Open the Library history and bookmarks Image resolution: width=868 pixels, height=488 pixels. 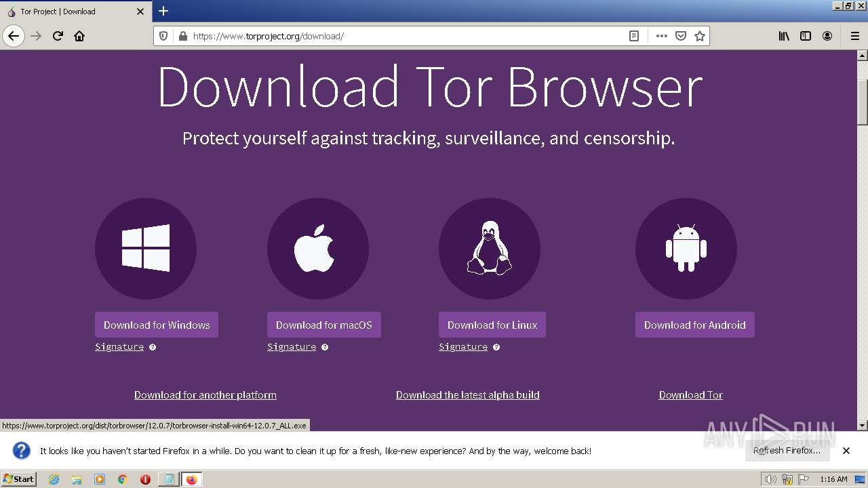784,36
